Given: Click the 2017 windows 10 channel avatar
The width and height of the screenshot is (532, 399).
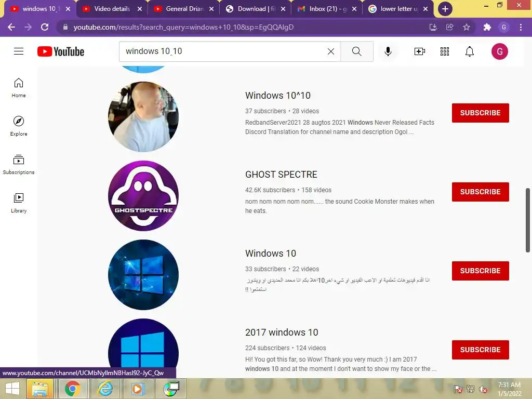Looking at the screenshot, I should click(x=143, y=343).
